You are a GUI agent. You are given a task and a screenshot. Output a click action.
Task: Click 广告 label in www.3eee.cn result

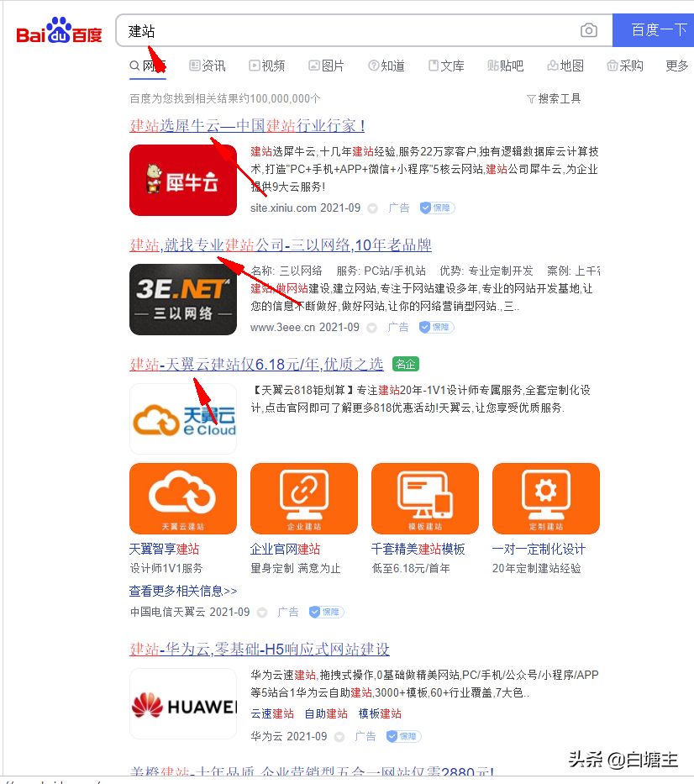tap(398, 328)
